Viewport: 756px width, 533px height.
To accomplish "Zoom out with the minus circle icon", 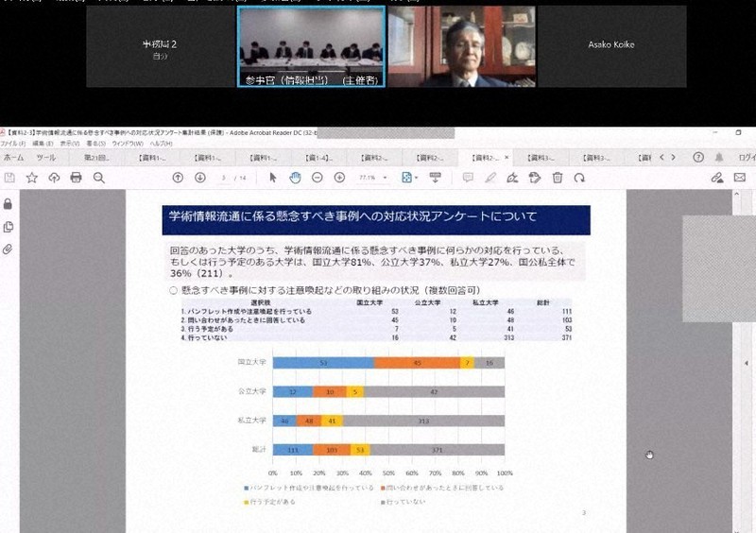I will pos(318,178).
